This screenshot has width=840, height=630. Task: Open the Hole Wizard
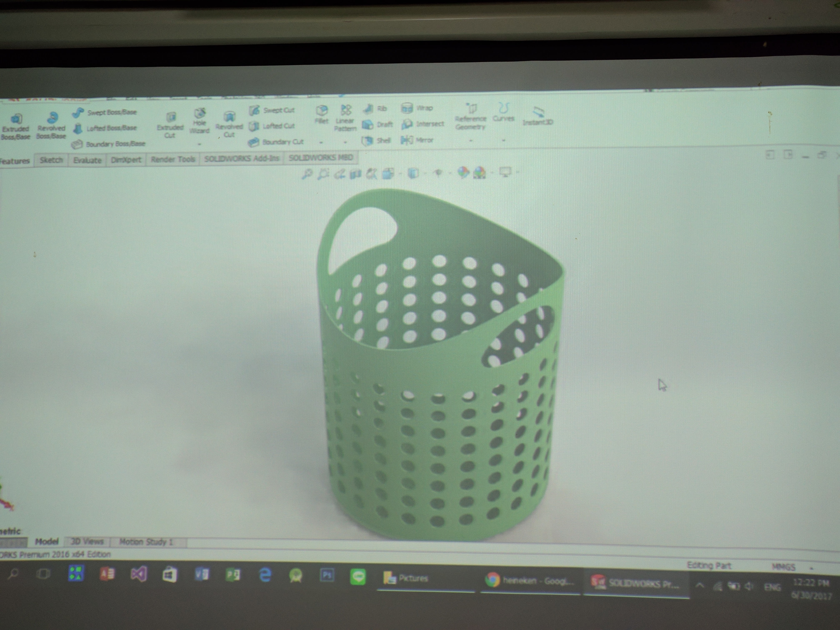point(199,121)
